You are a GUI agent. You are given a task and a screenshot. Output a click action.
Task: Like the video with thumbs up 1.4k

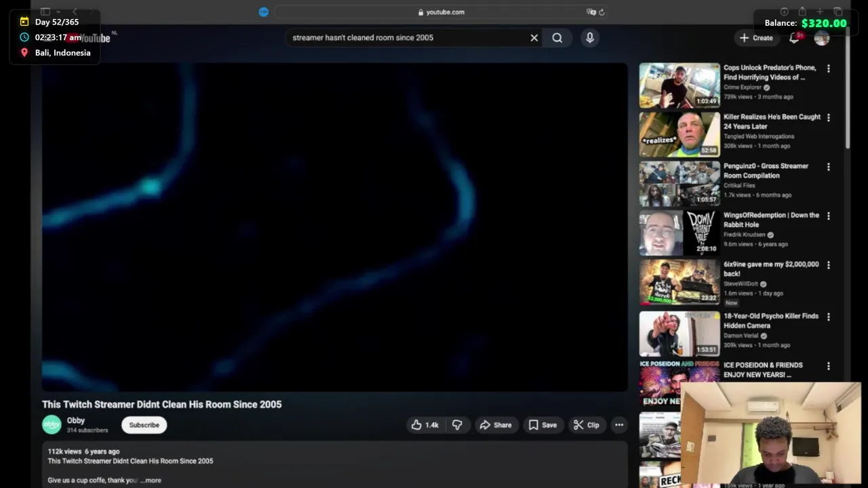tap(425, 425)
